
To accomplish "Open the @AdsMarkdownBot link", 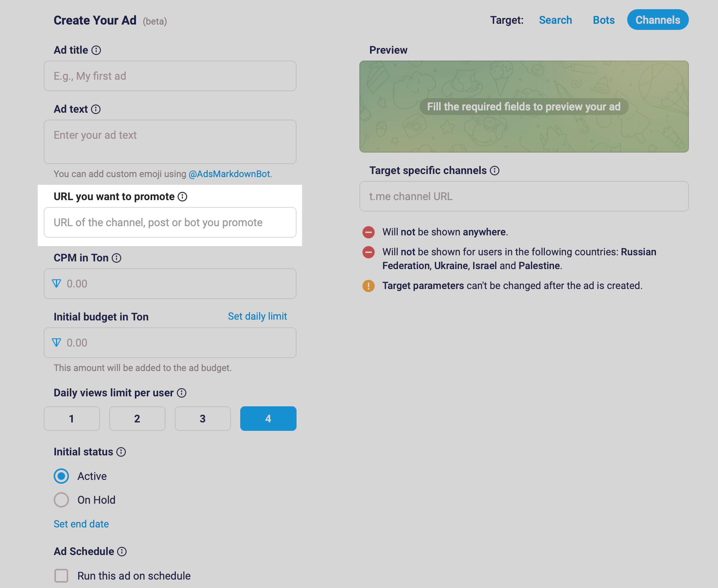I will click(229, 174).
